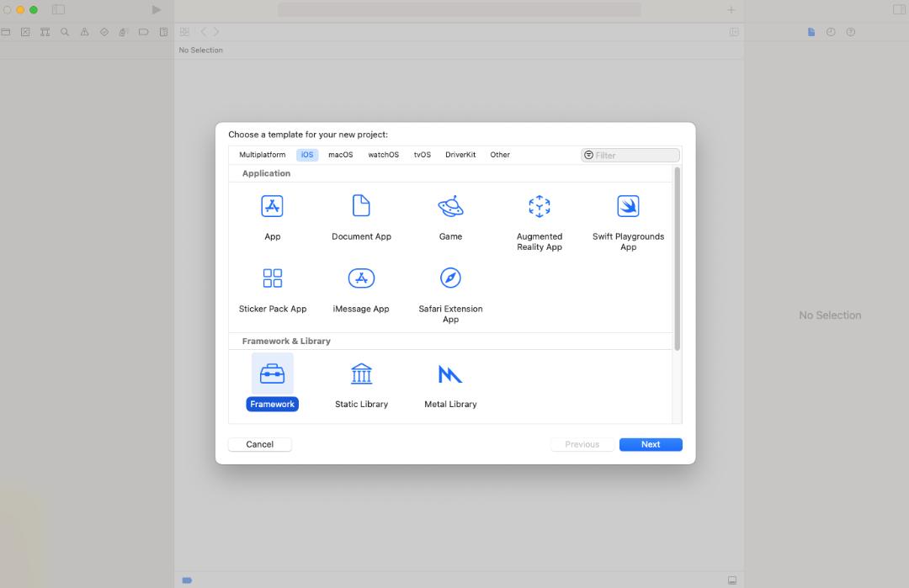Open the File inspector icon

[811, 32]
